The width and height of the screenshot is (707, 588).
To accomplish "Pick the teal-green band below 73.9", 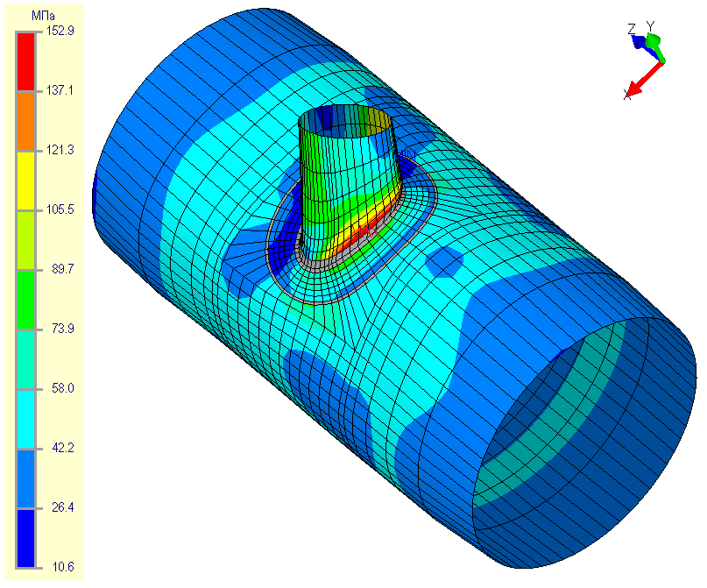I will pyautogui.click(x=26, y=359).
